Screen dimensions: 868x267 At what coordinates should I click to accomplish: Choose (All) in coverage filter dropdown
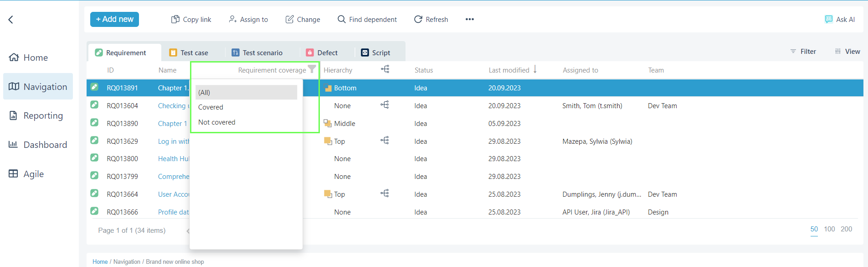coord(204,93)
